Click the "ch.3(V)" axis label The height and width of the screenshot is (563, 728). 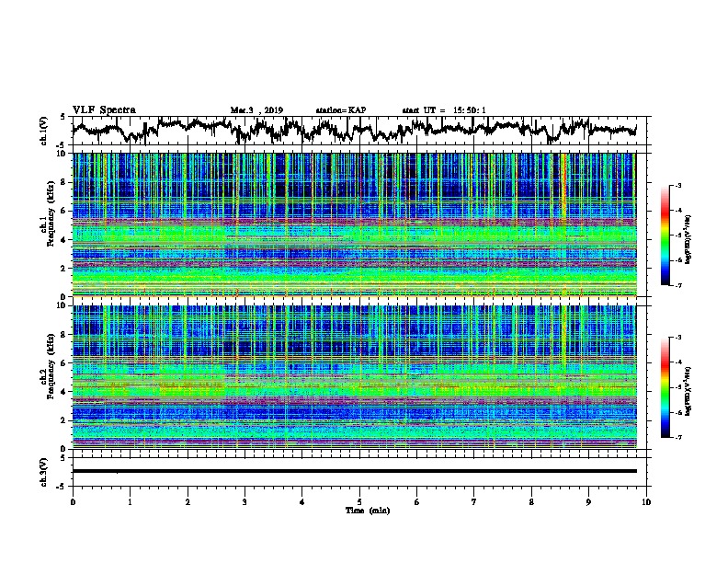pyautogui.click(x=44, y=472)
